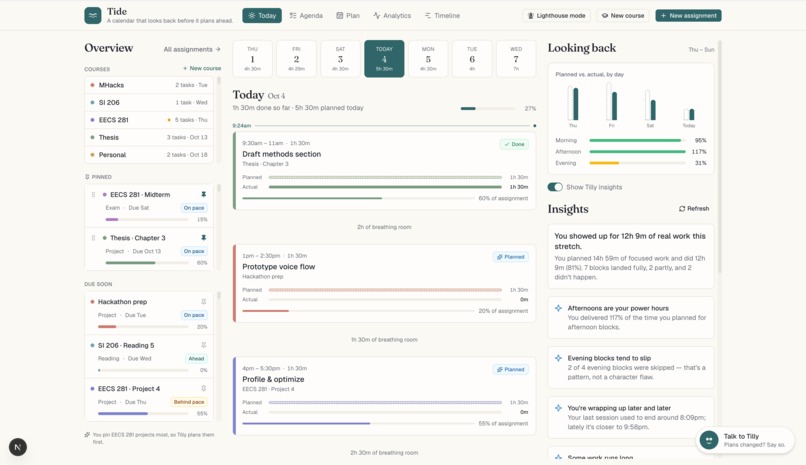Image resolution: width=806 pixels, height=465 pixels.
Task: Select Tuesday 6 in the day strip
Action: 472,59
